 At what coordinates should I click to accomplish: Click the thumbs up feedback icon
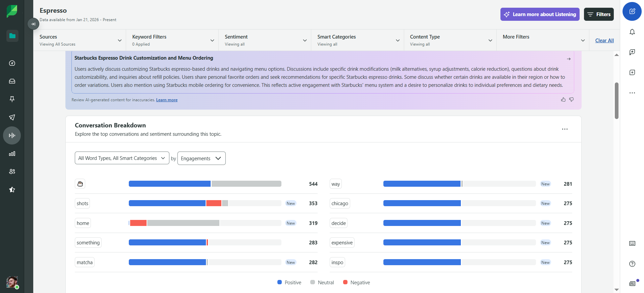(x=563, y=100)
